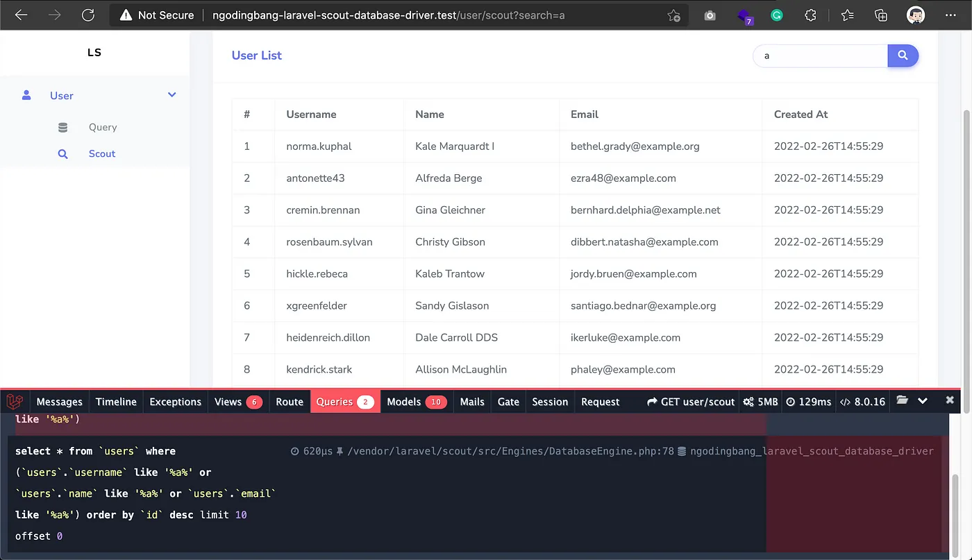The image size is (972, 560).
Task: Click the user search input field
Action: coord(819,56)
